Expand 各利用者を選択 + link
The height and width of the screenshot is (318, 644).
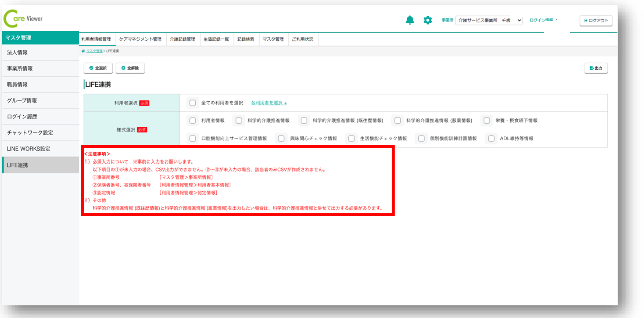tap(269, 103)
